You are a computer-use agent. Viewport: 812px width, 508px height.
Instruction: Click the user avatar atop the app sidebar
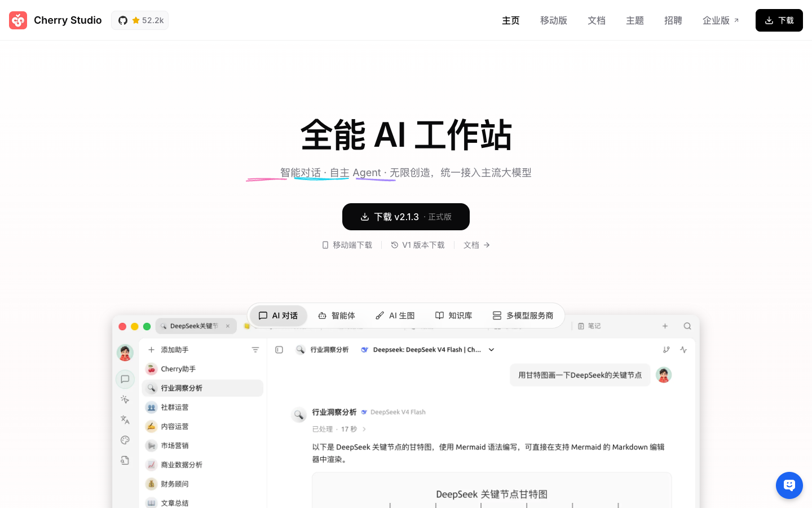point(125,353)
